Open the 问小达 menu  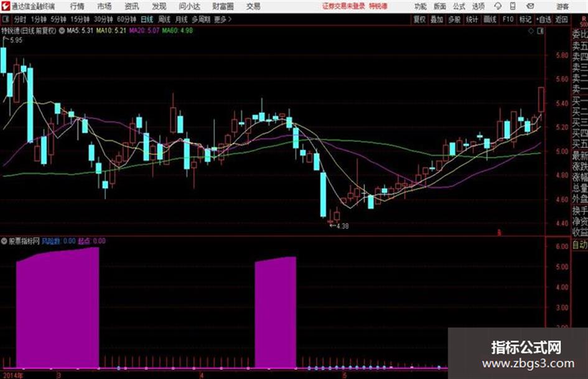tap(189, 6)
